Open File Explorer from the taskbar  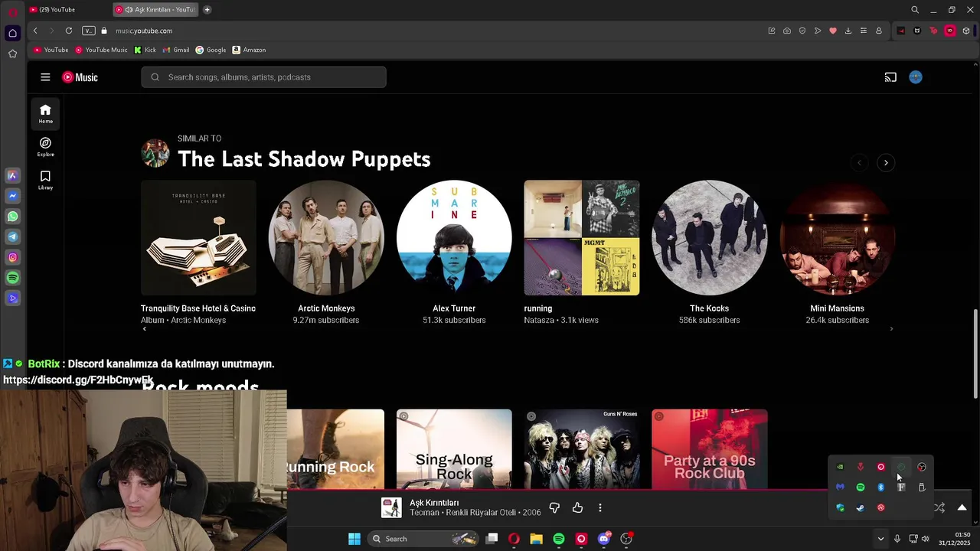coord(536,539)
